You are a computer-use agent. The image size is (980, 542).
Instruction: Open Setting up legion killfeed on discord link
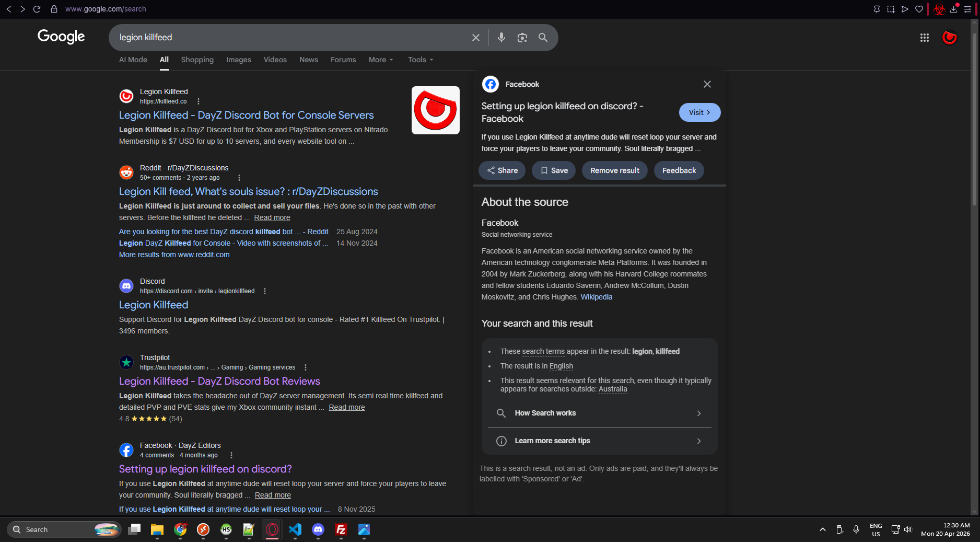205,469
